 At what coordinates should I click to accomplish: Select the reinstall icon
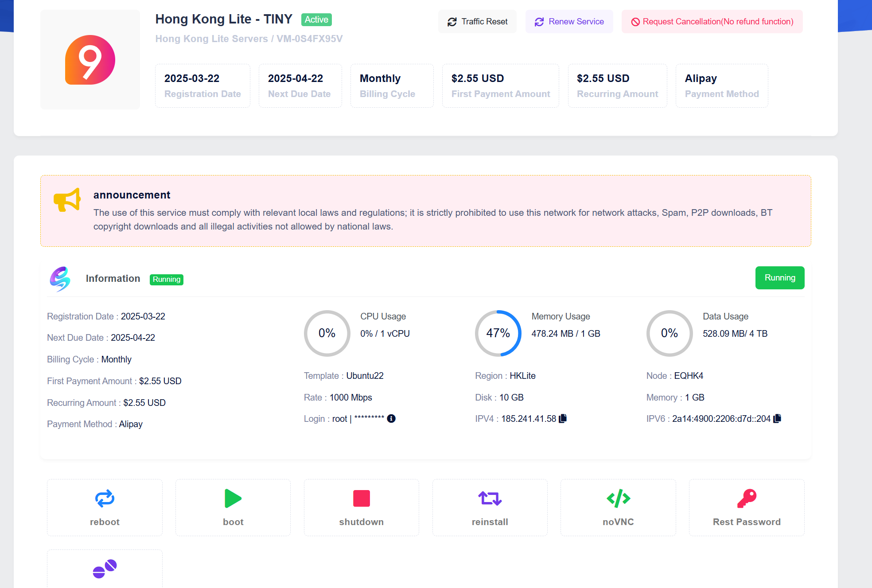tap(490, 498)
